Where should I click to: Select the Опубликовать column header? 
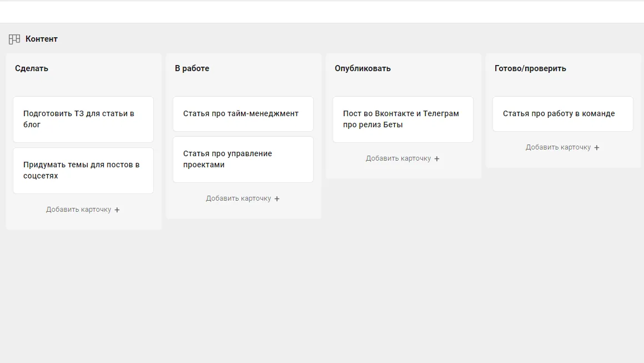[x=363, y=68]
